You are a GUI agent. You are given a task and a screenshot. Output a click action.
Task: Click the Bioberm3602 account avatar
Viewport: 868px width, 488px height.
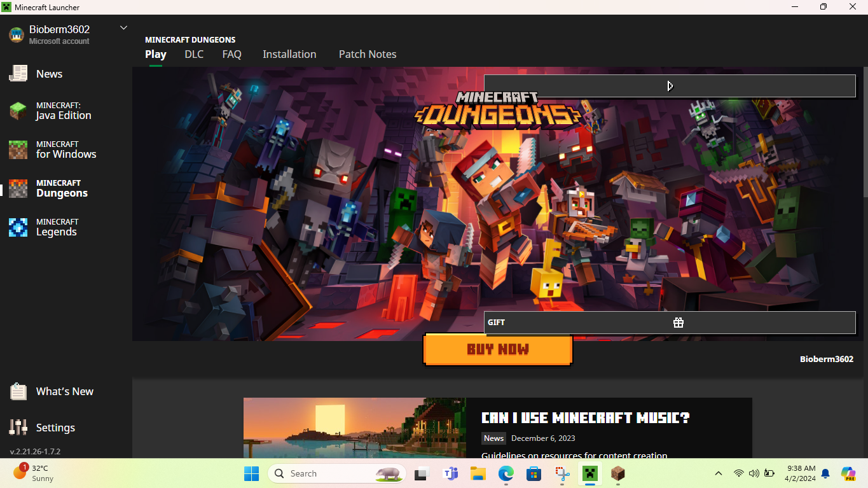point(17,34)
